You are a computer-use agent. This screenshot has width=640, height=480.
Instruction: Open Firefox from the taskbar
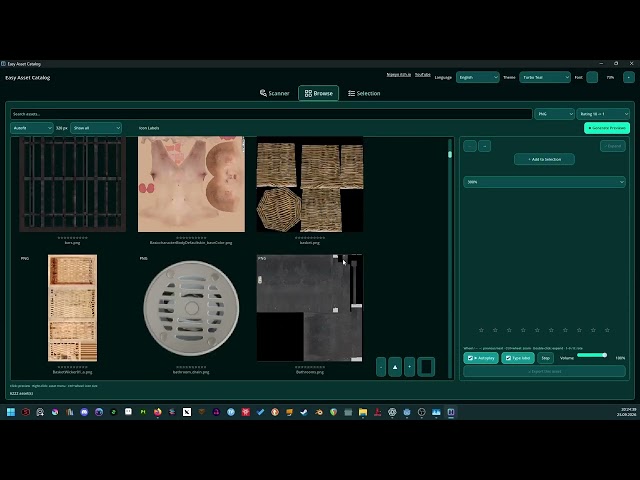coord(158,412)
